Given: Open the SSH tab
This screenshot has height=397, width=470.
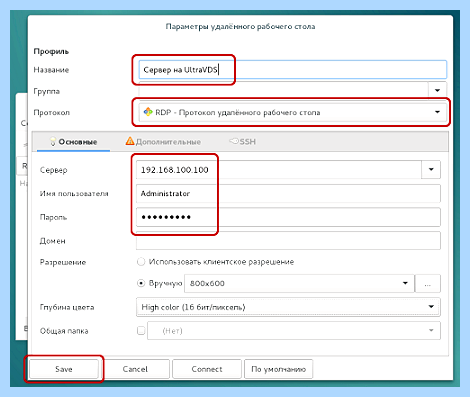Looking at the screenshot, I should point(243,142).
